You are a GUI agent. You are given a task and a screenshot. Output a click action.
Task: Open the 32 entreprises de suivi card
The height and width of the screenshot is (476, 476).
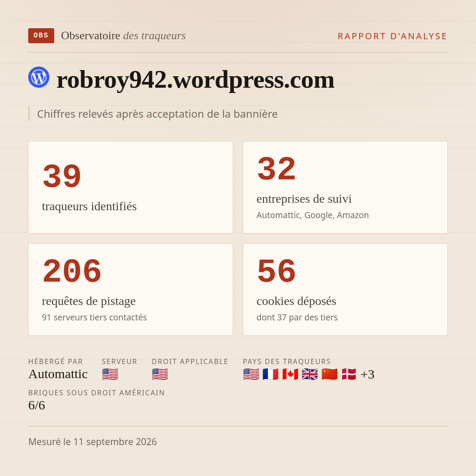(345, 187)
